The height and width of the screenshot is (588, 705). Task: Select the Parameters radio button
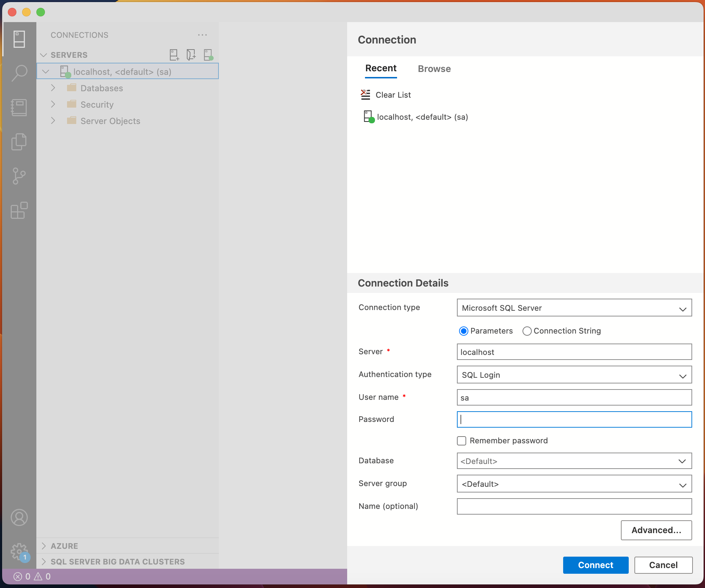[463, 331]
